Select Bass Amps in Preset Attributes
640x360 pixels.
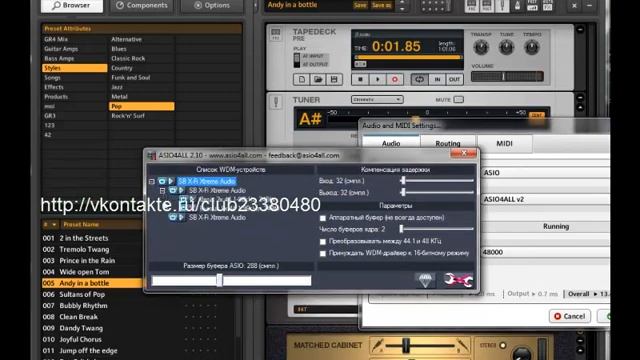pos(59,58)
